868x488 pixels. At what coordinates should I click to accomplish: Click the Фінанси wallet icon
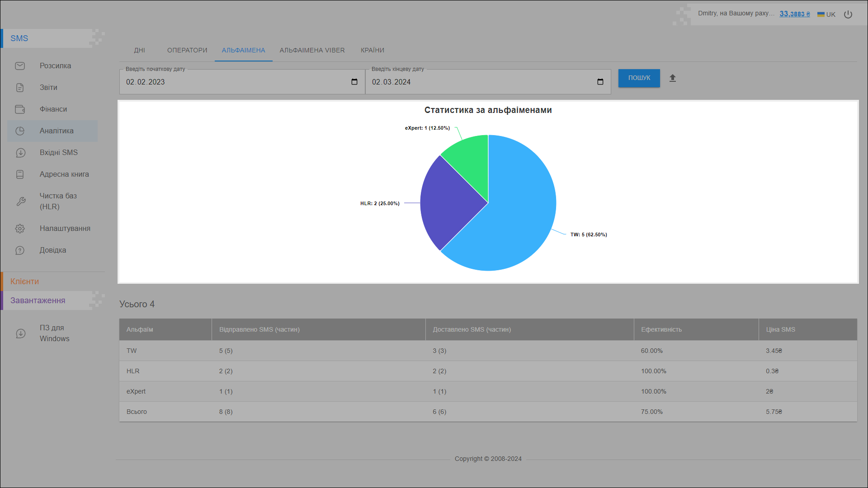[x=20, y=109]
